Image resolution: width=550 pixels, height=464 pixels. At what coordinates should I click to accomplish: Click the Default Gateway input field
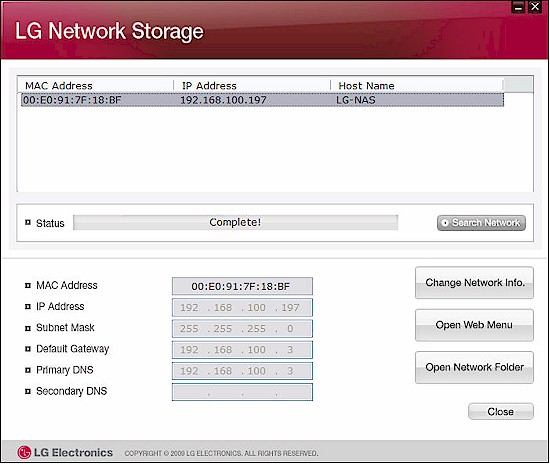tap(242, 350)
